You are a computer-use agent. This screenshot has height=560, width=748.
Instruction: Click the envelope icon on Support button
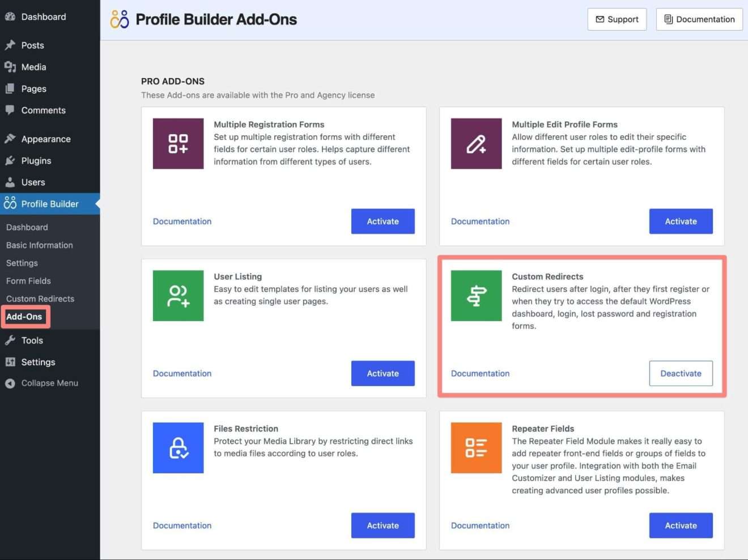[x=600, y=19]
